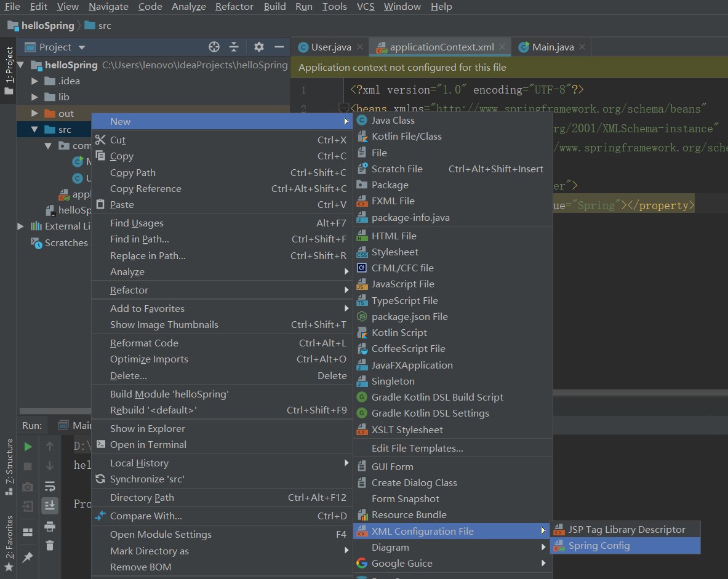The width and height of the screenshot is (728, 579).
Task: Click Compare With... menu entry
Action: click(x=222, y=516)
